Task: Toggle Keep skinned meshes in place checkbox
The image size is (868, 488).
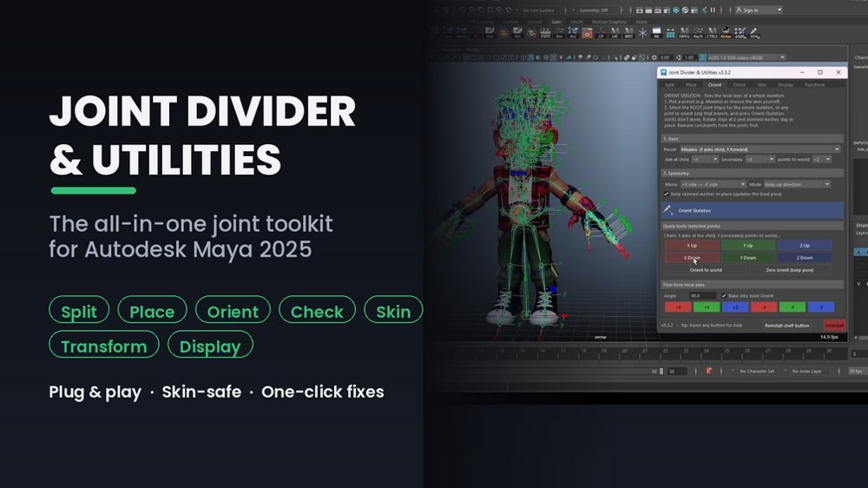Action: tap(667, 194)
